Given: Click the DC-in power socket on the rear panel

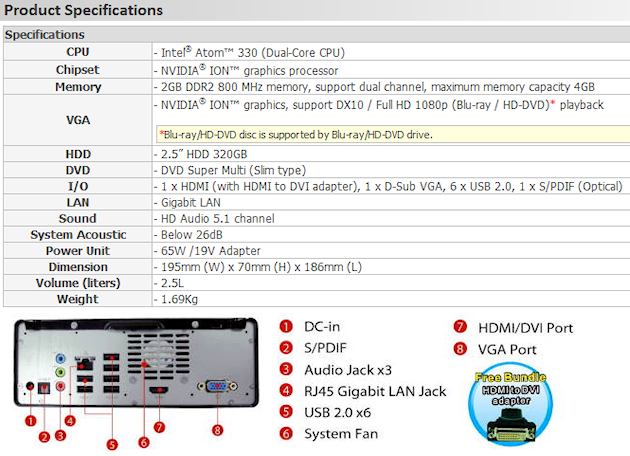Looking at the screenshot, I should (x=30, y=386).
